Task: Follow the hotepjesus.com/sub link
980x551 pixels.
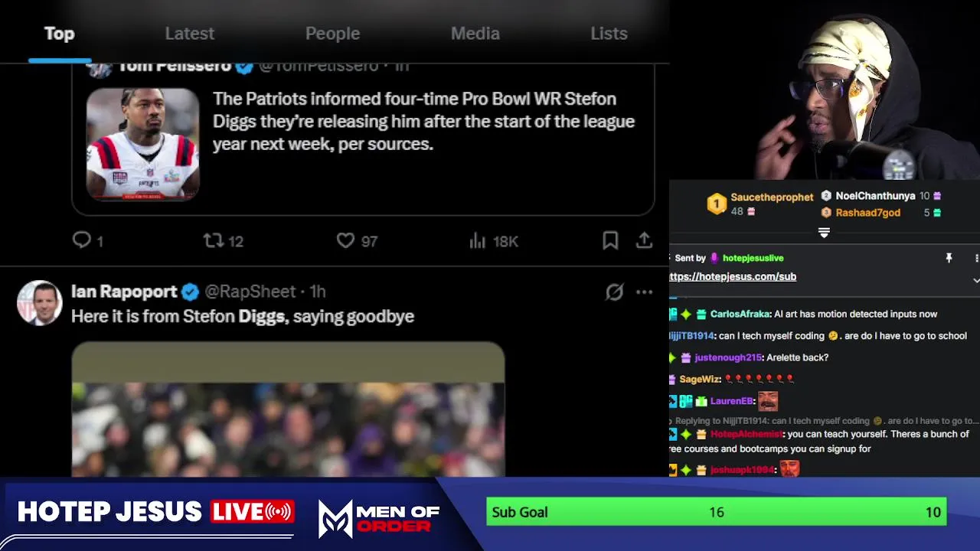Action: click(x=733, y=276)
